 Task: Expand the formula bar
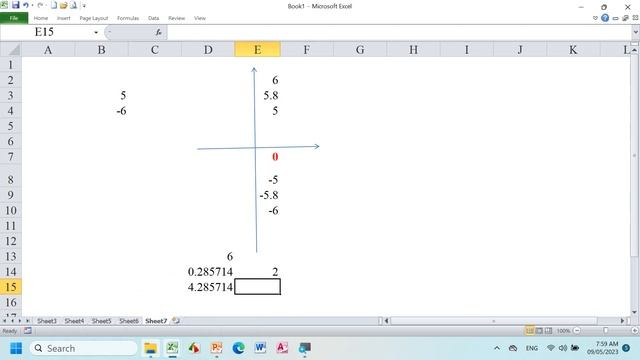click(x=636, y=32)
